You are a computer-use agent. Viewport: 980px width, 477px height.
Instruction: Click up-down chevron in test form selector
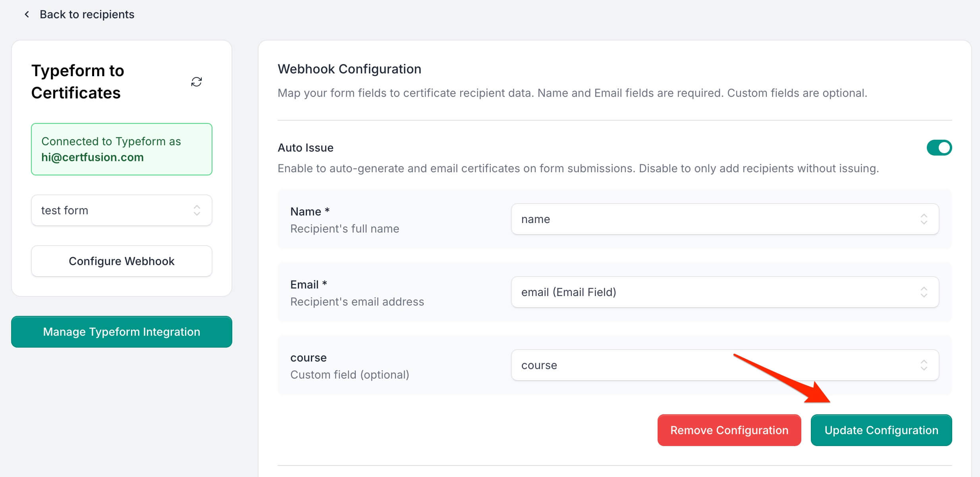click(x=197, y=210)
